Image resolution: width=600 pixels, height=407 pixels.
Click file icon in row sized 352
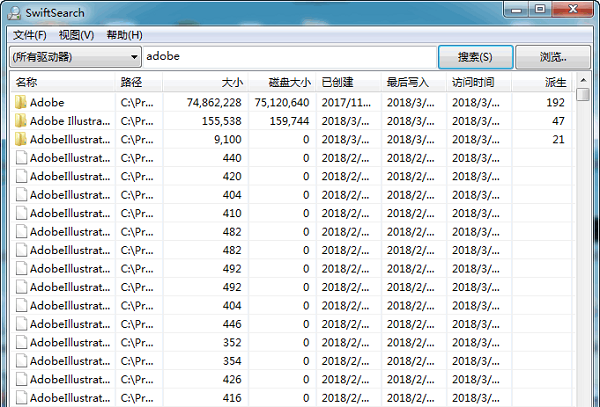point(21,342)
